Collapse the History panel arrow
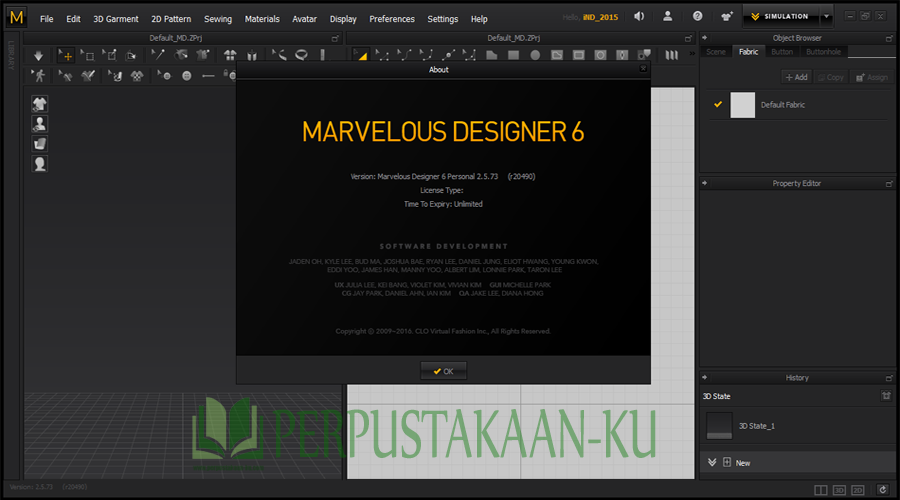This screenshot has width=900, height=500. [x=705, y=377]
